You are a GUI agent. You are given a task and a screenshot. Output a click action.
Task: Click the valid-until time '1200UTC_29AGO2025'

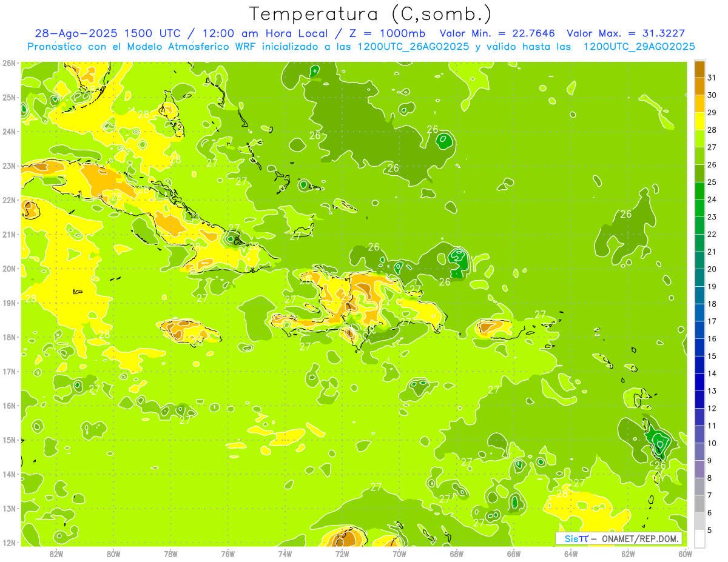(x=639, y=47)
